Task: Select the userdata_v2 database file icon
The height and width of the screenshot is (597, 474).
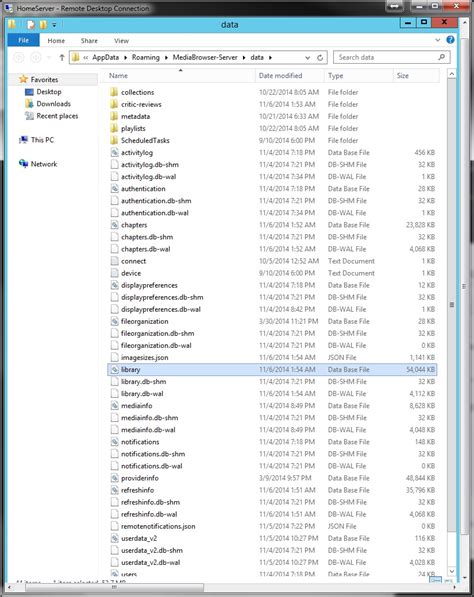Action: pos(114,538)
